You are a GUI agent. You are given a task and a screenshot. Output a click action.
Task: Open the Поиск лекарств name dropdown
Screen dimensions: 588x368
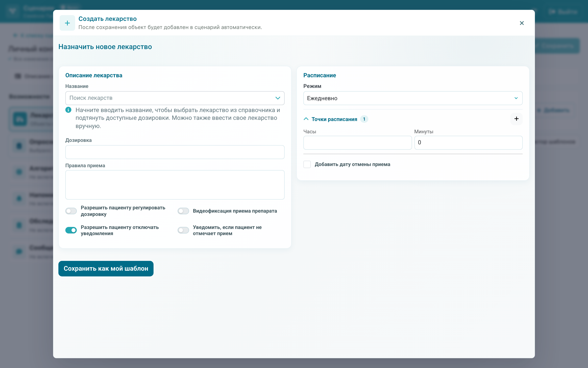click(x=175, y=98)
